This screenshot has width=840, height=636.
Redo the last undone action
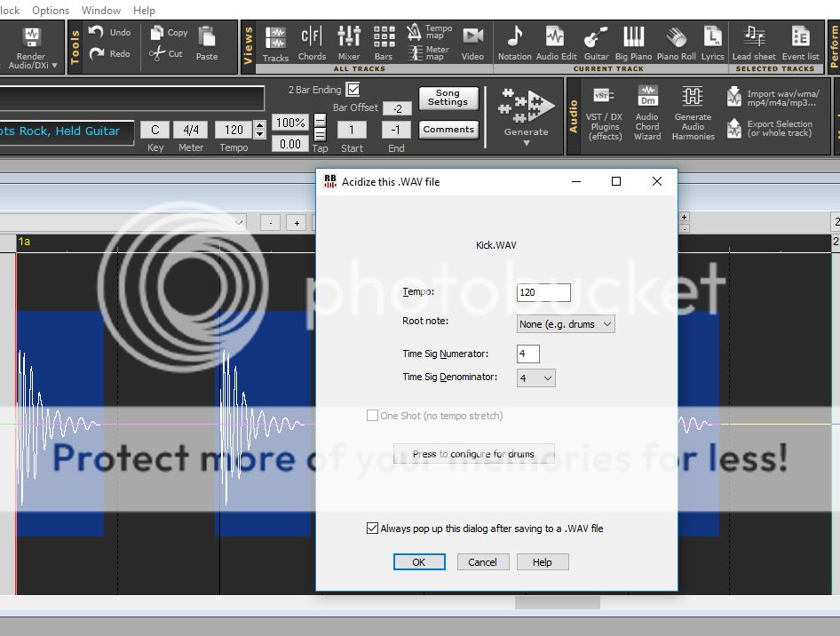tap(109, 53)
